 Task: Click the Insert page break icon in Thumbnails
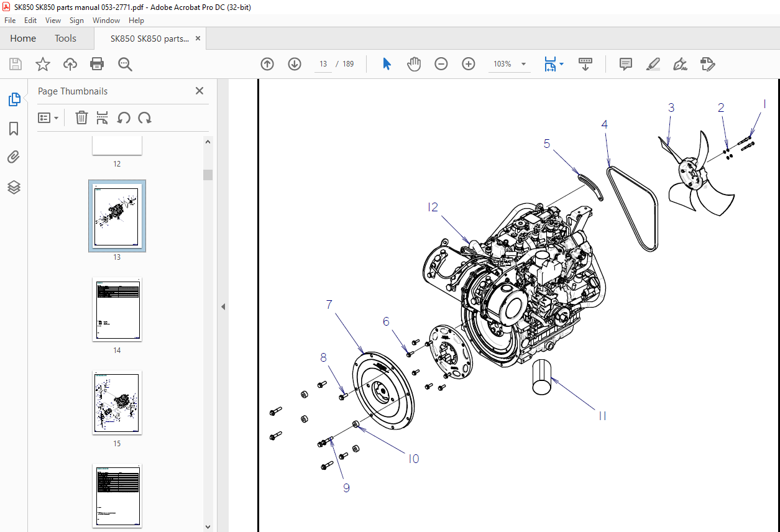[x=103, y=117]
